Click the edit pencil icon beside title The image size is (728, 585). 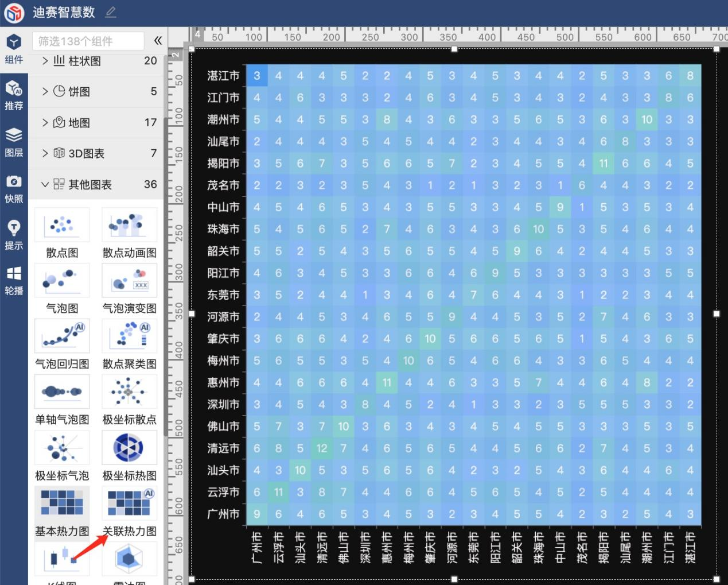[x=111, y=12]
